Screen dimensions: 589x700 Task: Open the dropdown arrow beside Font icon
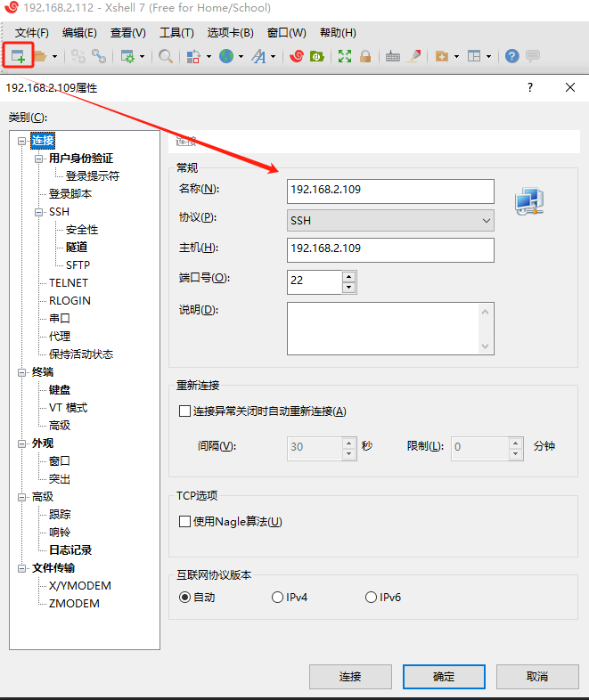pos(273,57)
